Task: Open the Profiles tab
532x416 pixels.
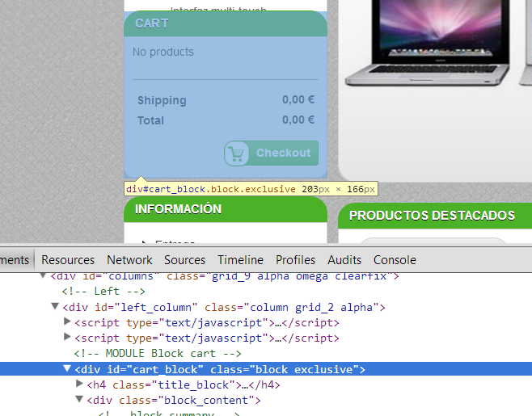Action: (x=295, y=260)
